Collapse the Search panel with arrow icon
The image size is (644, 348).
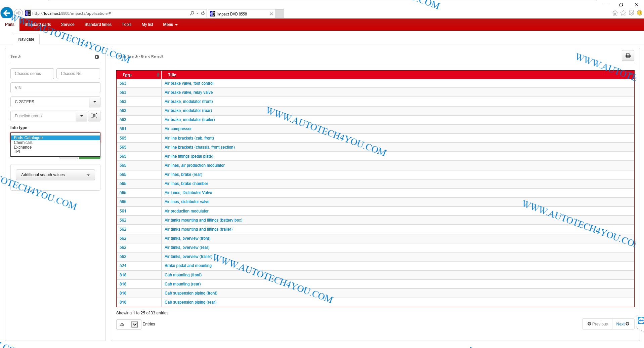[97, 57]
